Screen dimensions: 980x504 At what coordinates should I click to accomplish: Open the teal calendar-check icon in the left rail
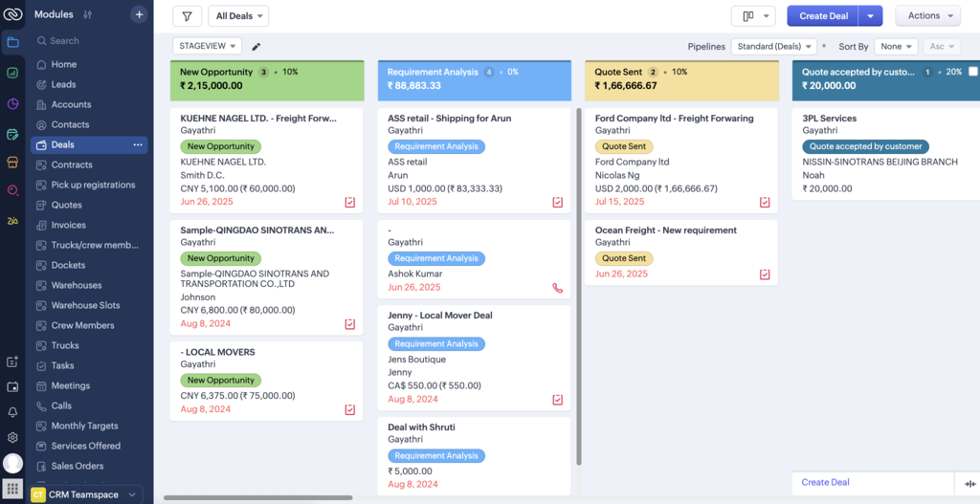pyautogui.click(x=12, y=134)
